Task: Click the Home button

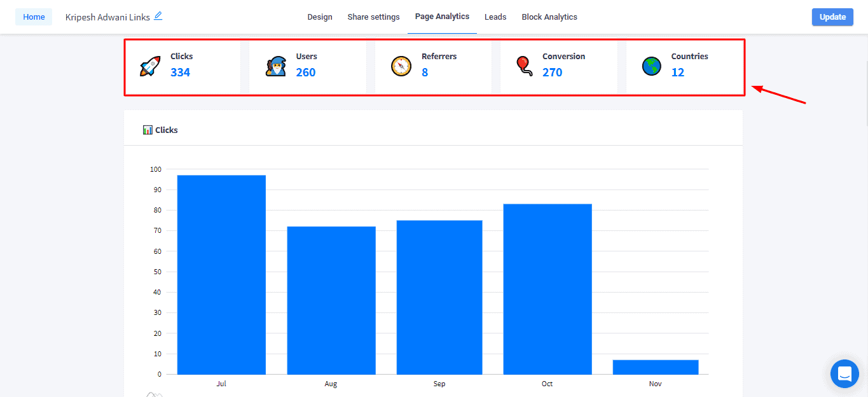Action: [x=34, y=17]
